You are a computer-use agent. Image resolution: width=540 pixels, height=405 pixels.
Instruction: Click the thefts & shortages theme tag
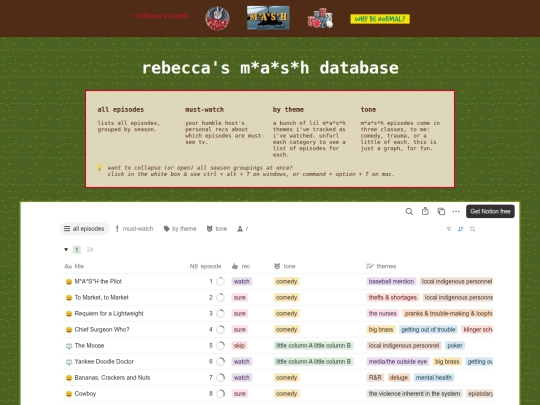393,297
